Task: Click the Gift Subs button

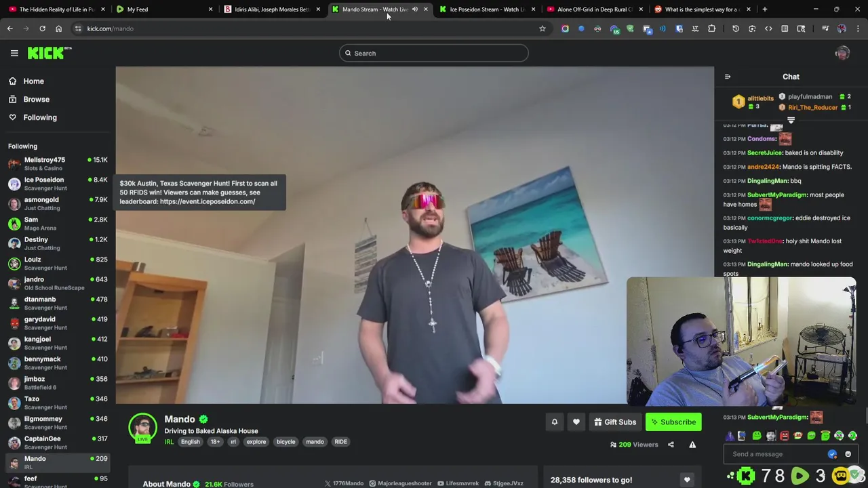Action: (614, 422)
